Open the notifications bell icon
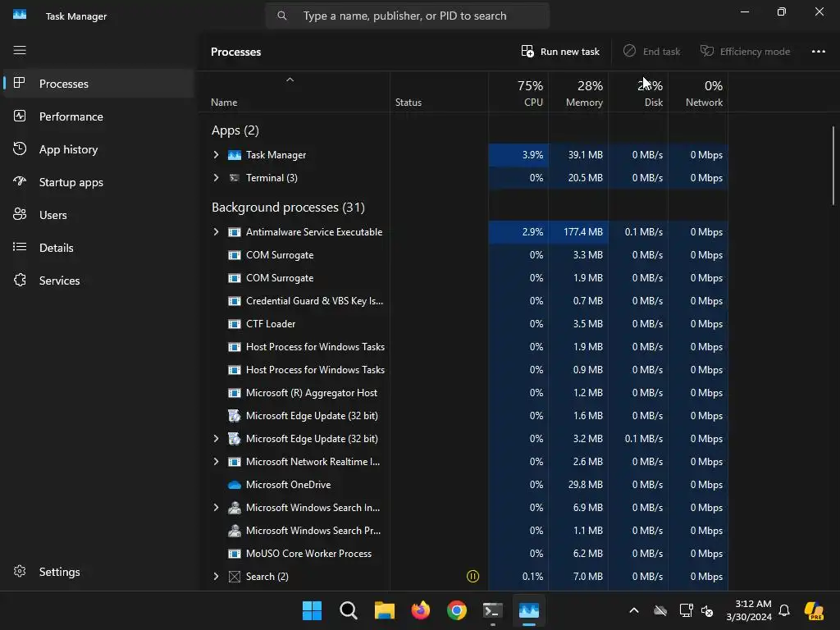The height and width of the screenshot is (630, 840). coord(784,610)
